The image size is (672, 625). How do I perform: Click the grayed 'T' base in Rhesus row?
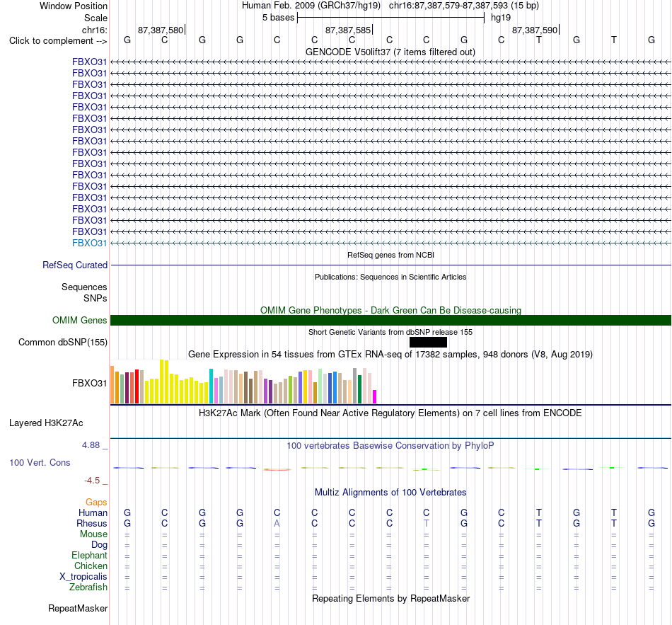pyautogui.click(x=427, y=523)
